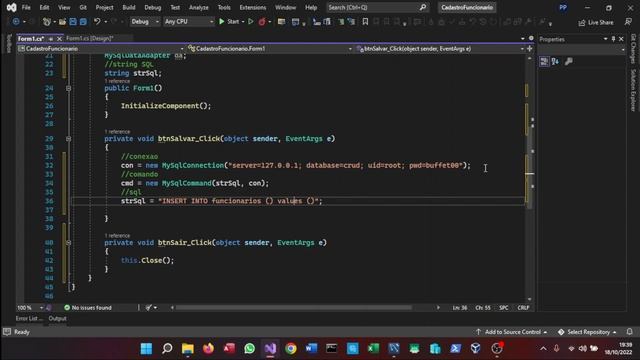Click the document tab settings gear icon
Viewport: 640px width, 360px height.
pyautogui.click(x=531, y=38)
